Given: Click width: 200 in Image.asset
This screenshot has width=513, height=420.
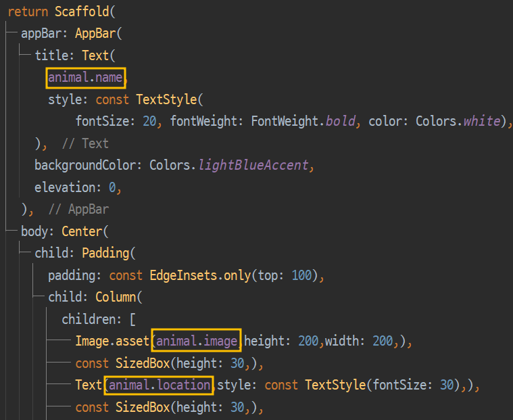Looking at the screenshot, I should point(359,341).
